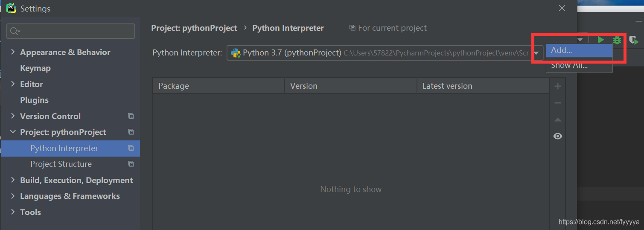The height and width of the screenshot is (230, 644).
Task: Choose Add... from the interpreter popup menu
Action: (x=579, y=50)
